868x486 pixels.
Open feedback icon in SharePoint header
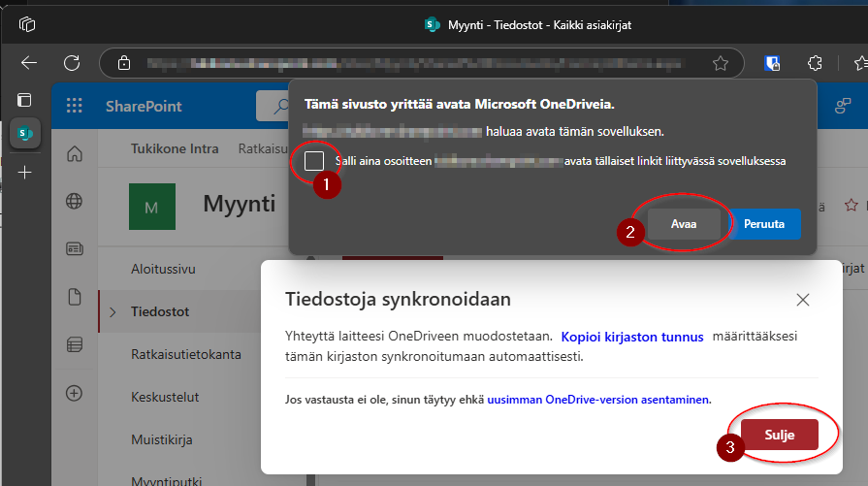click(843, 106)
